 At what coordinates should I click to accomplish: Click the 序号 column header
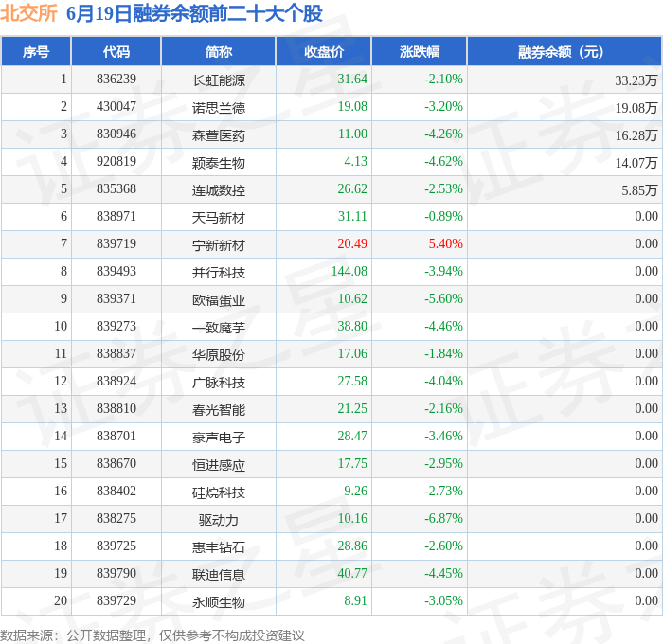click(36, 51)
